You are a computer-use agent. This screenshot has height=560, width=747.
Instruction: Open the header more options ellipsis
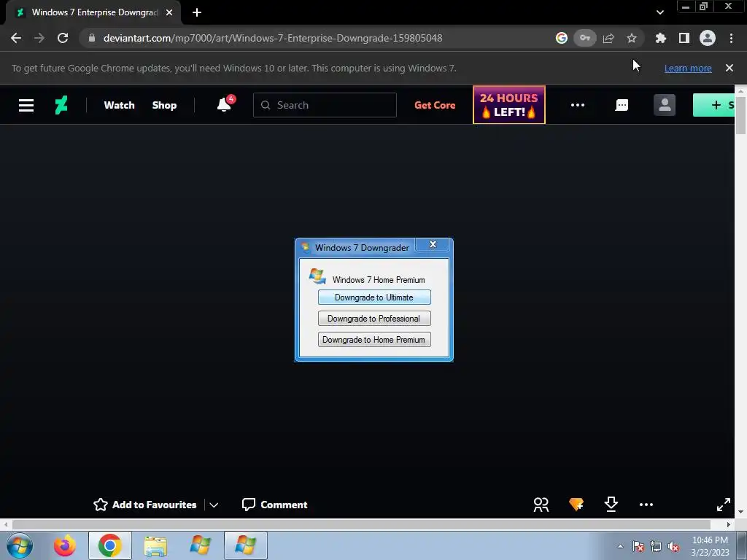[x=578, y=105]
